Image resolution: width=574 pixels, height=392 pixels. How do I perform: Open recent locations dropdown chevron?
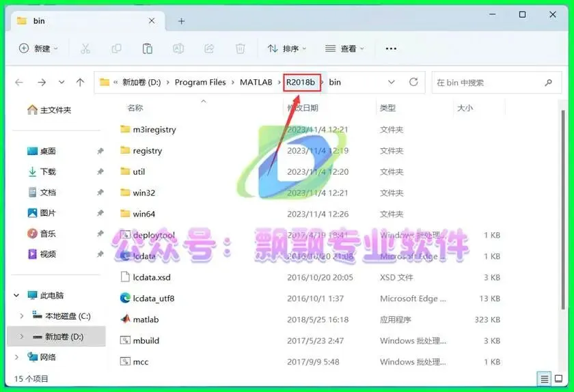click(x=61, y=82)
